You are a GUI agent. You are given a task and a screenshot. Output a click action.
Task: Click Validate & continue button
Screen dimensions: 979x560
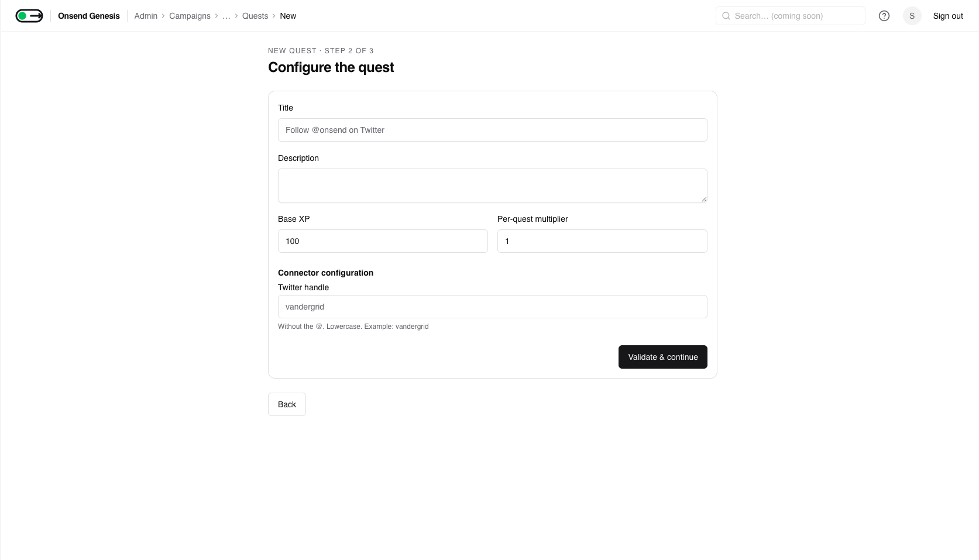pyautogui.click(x=662, y=357)
